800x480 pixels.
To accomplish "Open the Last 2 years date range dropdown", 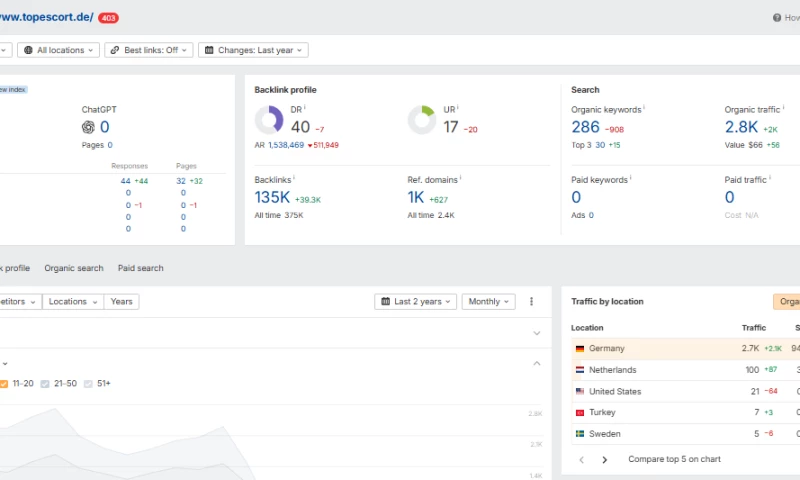I will [x=416, y=301].
